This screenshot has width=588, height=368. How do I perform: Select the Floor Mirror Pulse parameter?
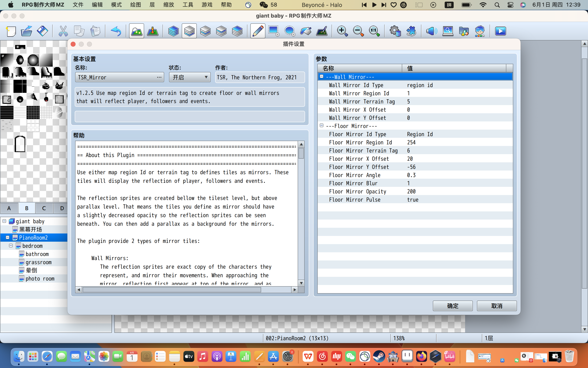coord(415,200)
